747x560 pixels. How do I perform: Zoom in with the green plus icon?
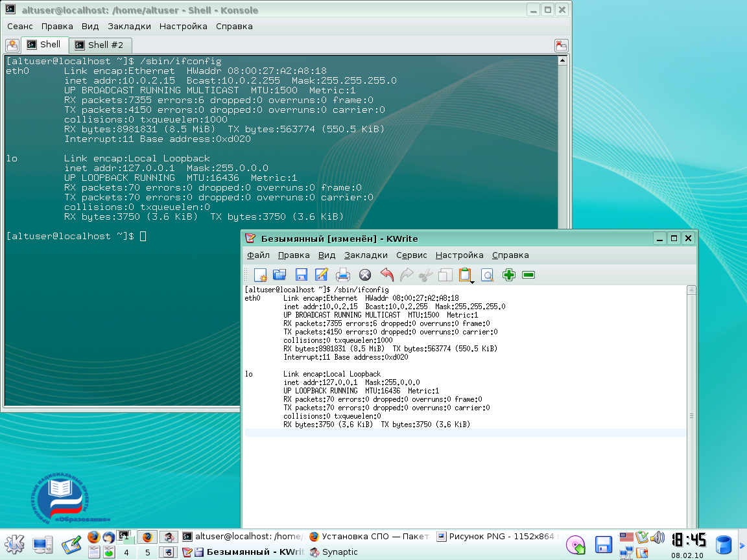point(509,275)
